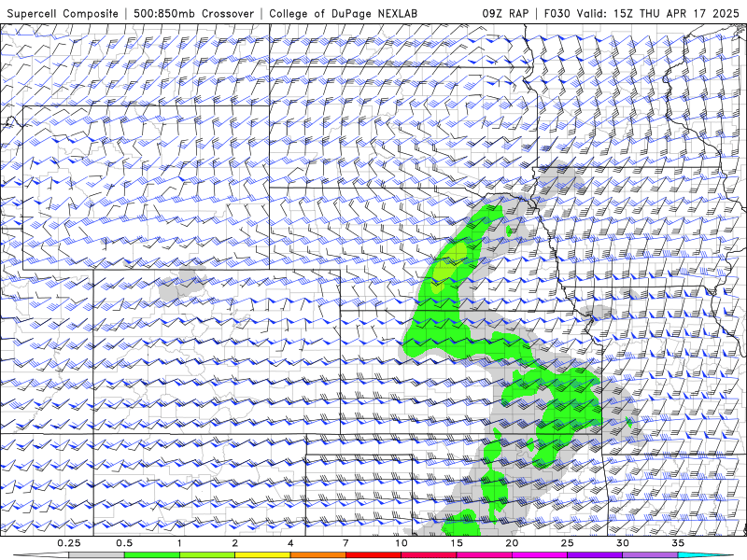Click the legend value 10
This screenshot has height=560, width=747.
pos(402,543)
